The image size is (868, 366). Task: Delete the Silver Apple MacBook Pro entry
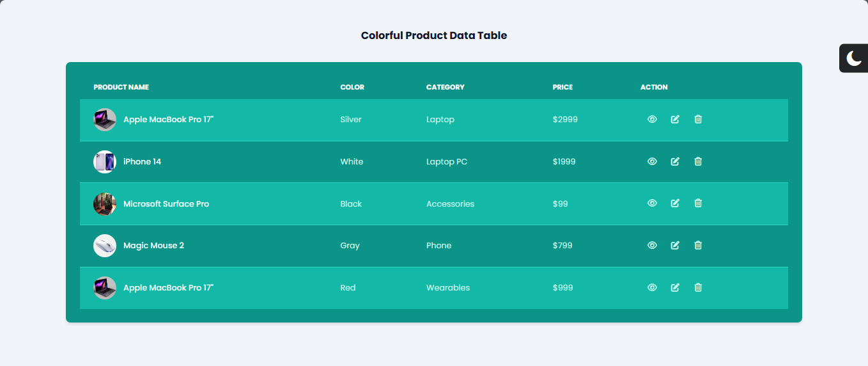tap(698, 120)
